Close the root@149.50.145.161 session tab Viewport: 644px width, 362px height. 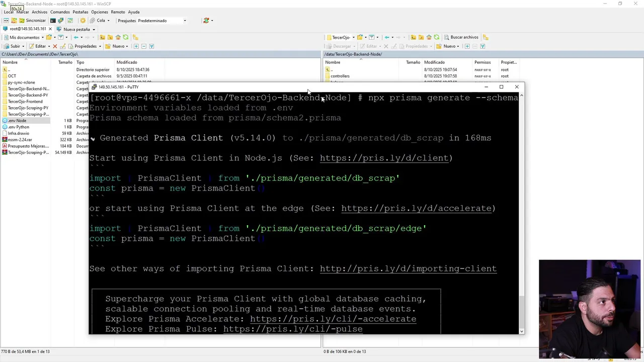click(x=50, y=29)
